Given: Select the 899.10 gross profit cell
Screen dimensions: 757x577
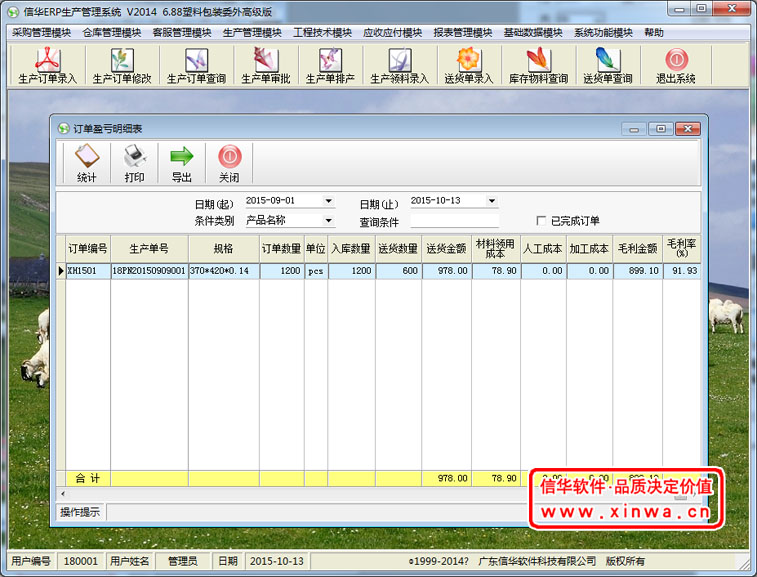Looking at the screenshot, I should pos(637,271).
